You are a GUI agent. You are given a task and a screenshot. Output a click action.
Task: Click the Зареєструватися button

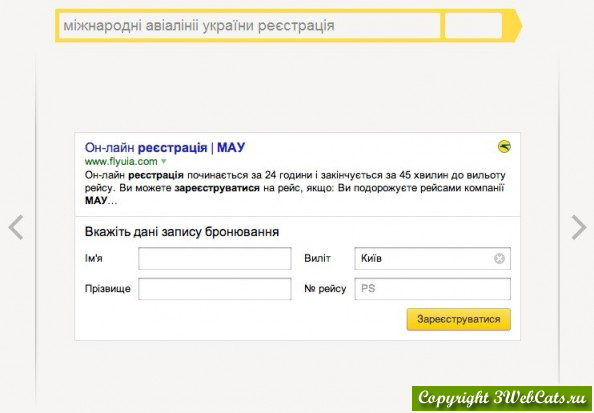tap(459, 319)
